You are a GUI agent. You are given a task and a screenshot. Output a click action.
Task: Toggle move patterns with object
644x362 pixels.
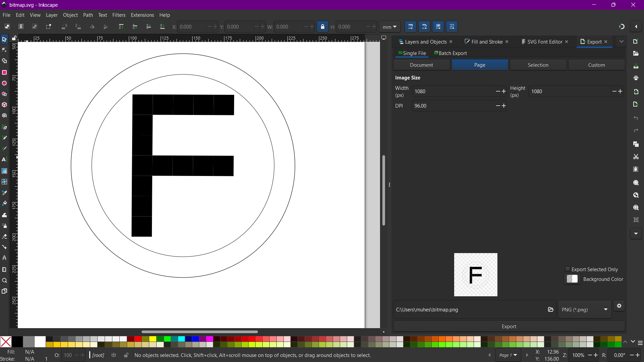452,27
